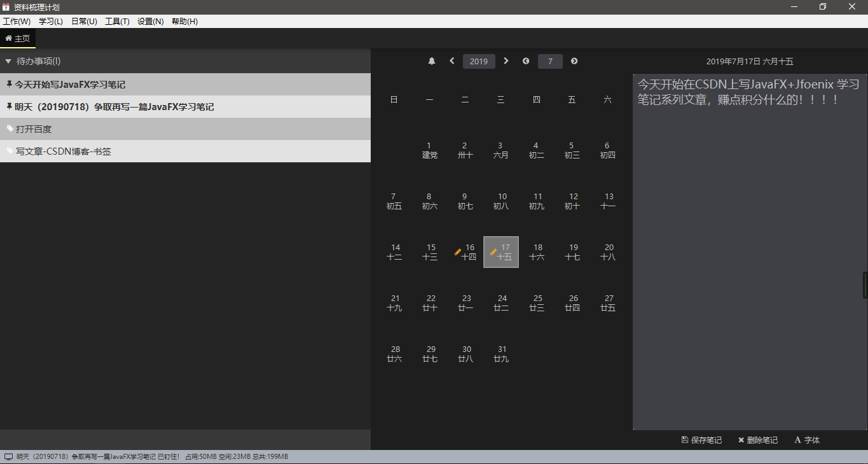Select calendar day 28 廿六
The height and width of the screenshot is (464, 868).
tap(394, 354)
